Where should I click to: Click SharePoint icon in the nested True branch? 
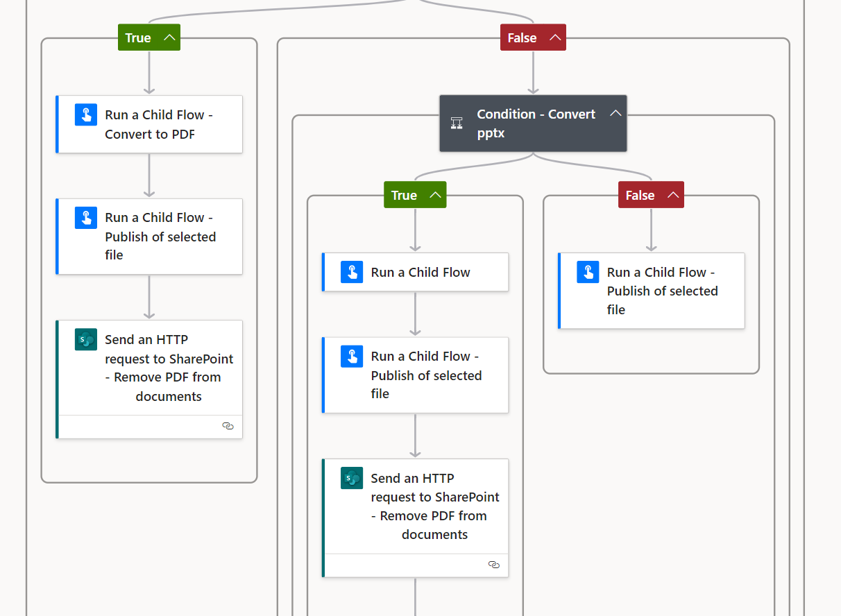point(352,478)
